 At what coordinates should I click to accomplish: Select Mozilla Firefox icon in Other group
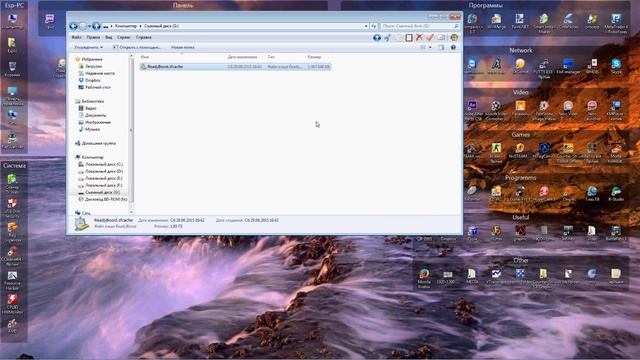coord(424,278)
